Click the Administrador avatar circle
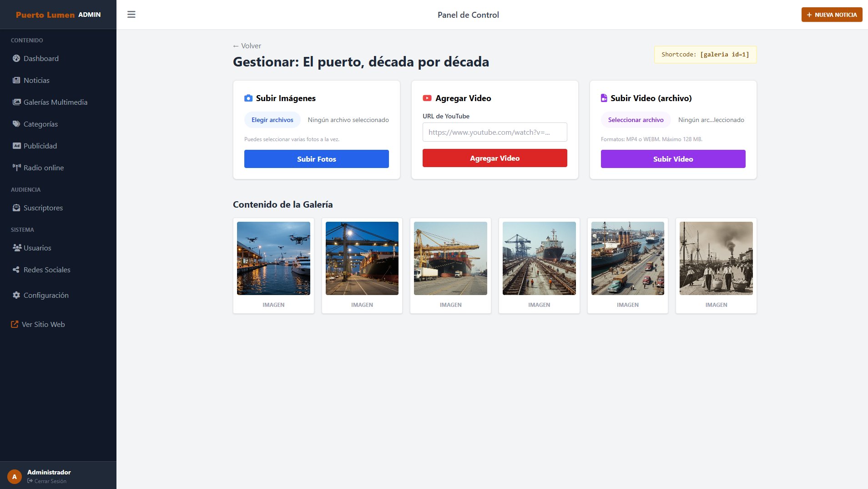The image size is (868, 489). point(15,477)
